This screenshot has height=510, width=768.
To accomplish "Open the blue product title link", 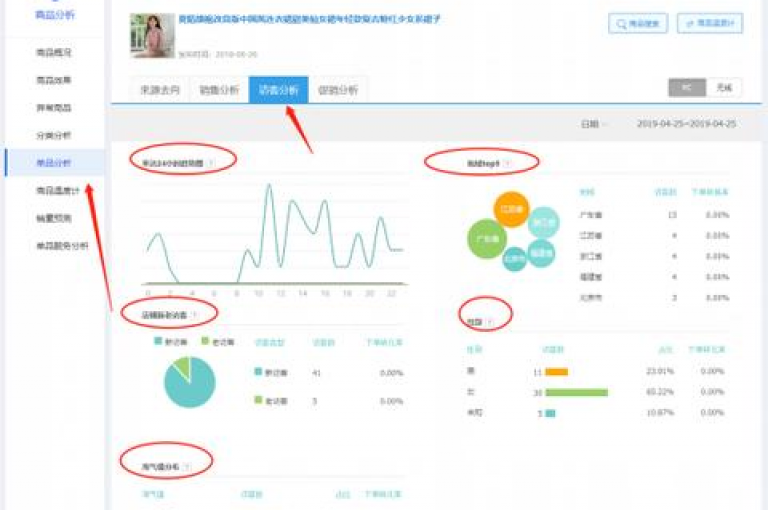I will (310, 20).
